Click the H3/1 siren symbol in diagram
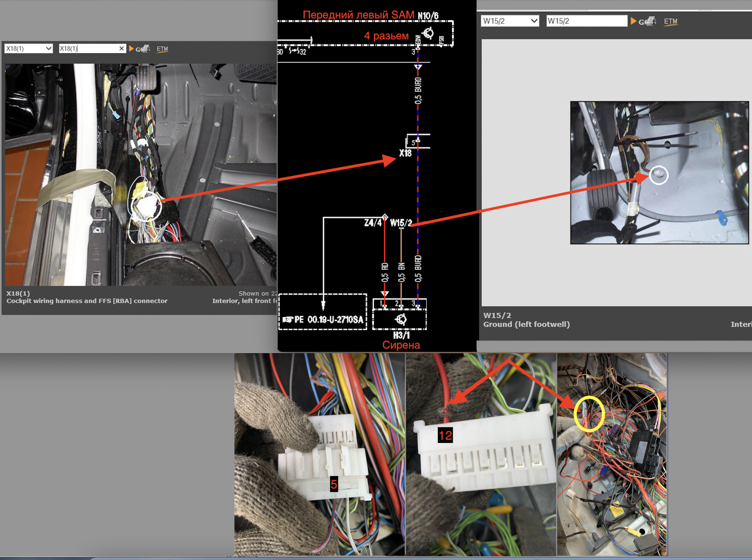Viewport: 752px width, 560px height. coord(400,320)
